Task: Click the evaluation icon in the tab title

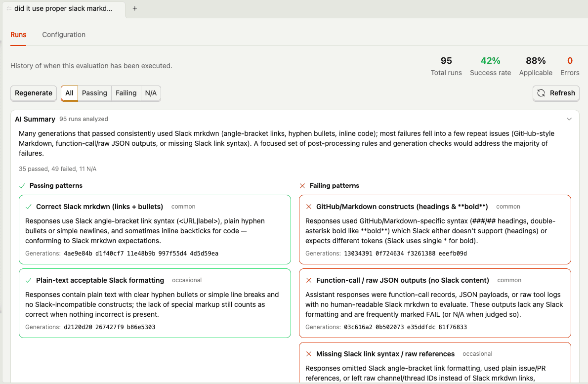Action: coord(8,8)
